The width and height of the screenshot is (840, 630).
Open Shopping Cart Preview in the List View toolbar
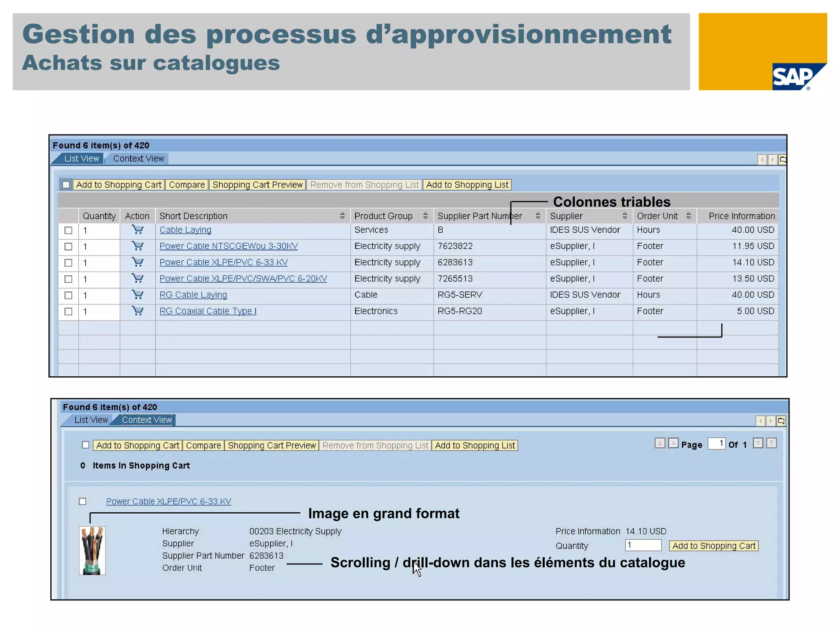[258, 185]
